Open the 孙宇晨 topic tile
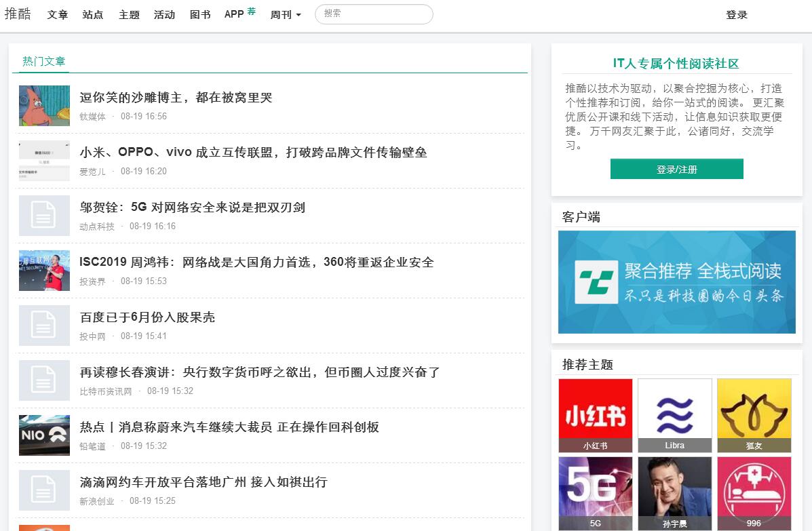812x531 pixels. click(674, 493)
